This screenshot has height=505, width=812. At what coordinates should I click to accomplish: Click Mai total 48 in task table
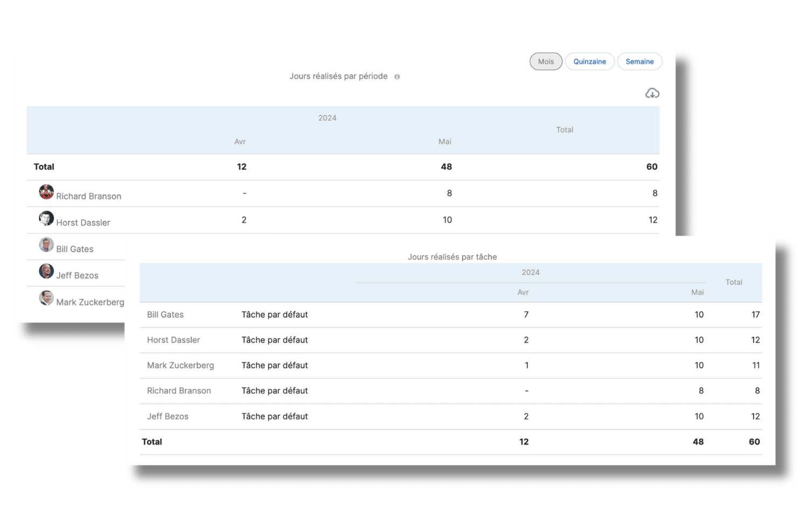point(698,442)
